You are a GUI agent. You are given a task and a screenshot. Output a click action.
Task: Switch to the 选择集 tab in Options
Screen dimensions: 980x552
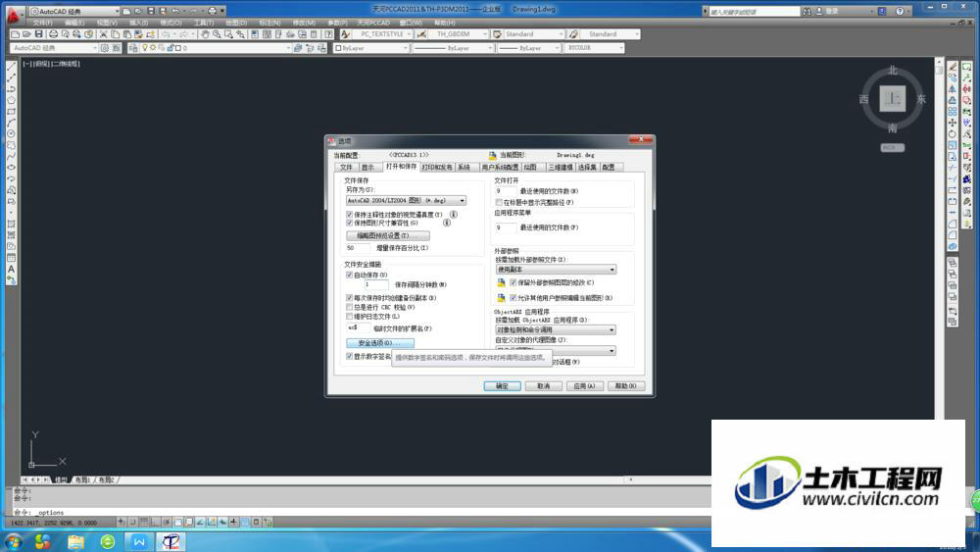point(586,168)
